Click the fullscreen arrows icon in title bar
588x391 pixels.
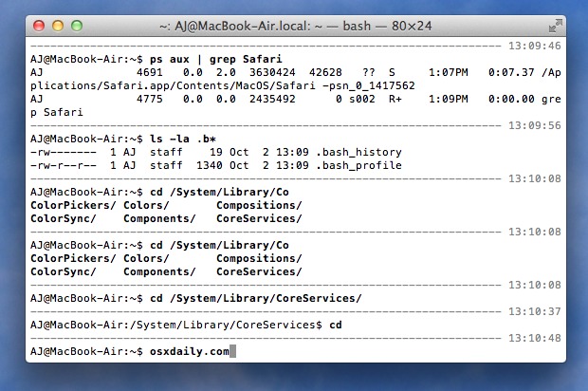click(x=556, y=26)
